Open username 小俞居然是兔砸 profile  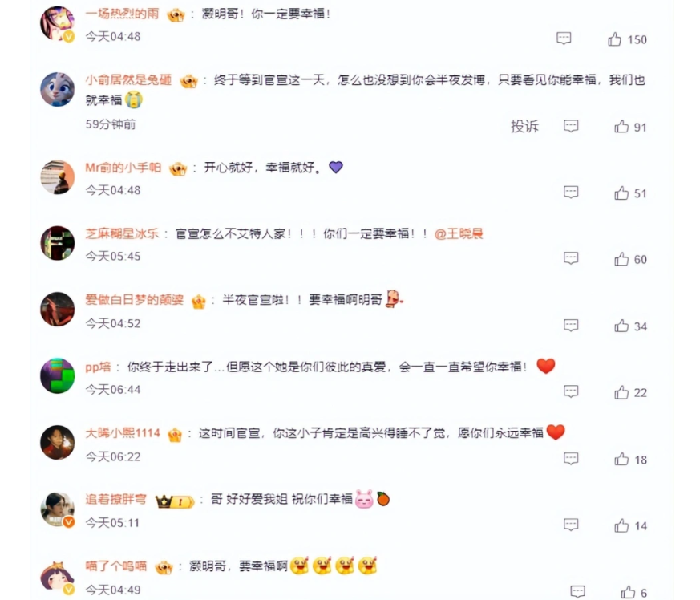click(128, 80)
